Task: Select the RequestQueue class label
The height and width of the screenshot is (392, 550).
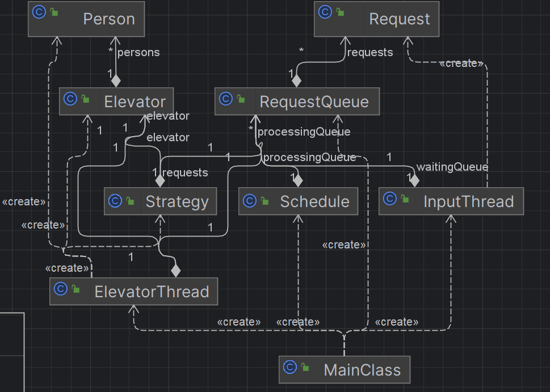Action: tap(314, 102)
